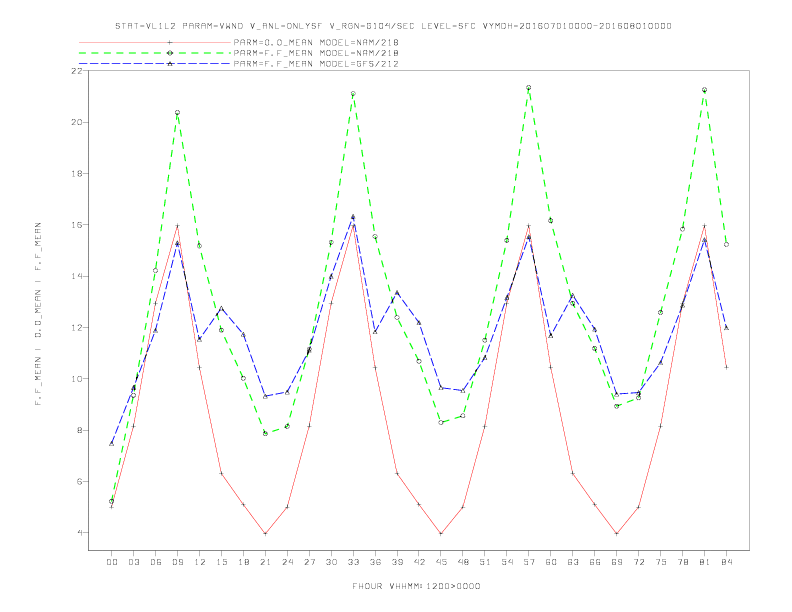
Task: Click y-axis tick label 18
Action: [x=77, y=173]
